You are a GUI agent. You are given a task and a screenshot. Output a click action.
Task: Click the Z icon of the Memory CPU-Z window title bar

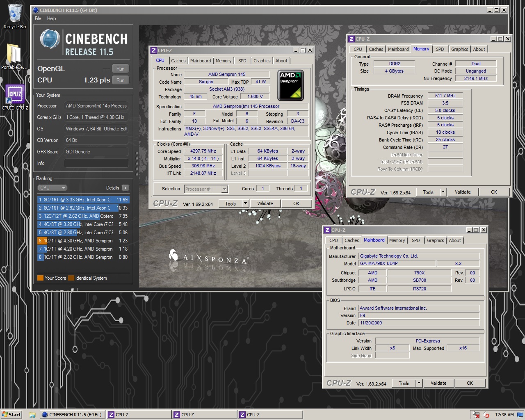pos(351,39)
